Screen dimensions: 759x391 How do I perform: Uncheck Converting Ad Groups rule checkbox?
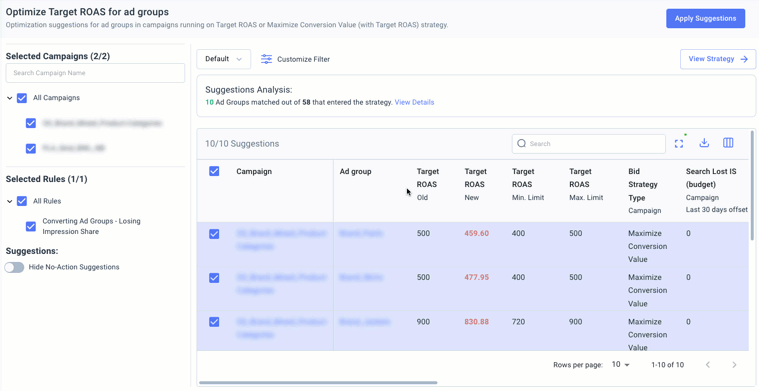coord(31,226)
